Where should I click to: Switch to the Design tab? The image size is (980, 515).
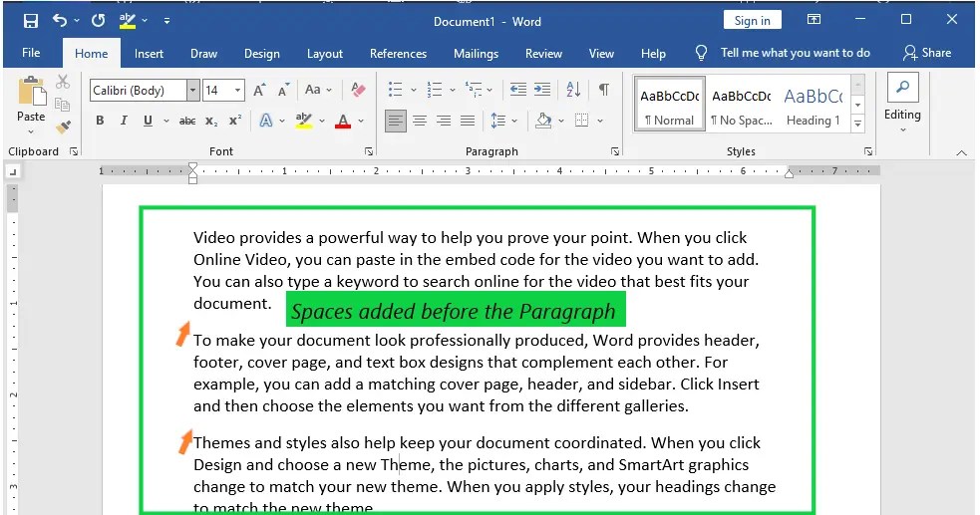262,54
